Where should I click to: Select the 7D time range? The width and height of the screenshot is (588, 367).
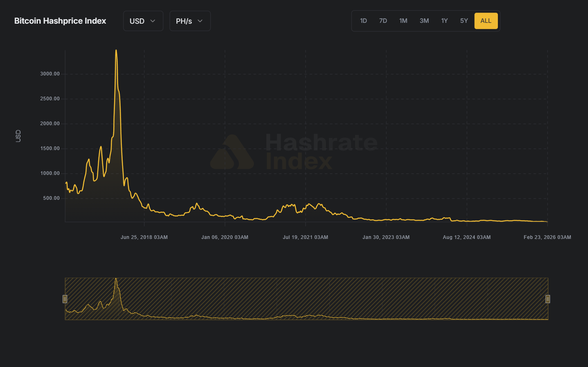(383, 20)
